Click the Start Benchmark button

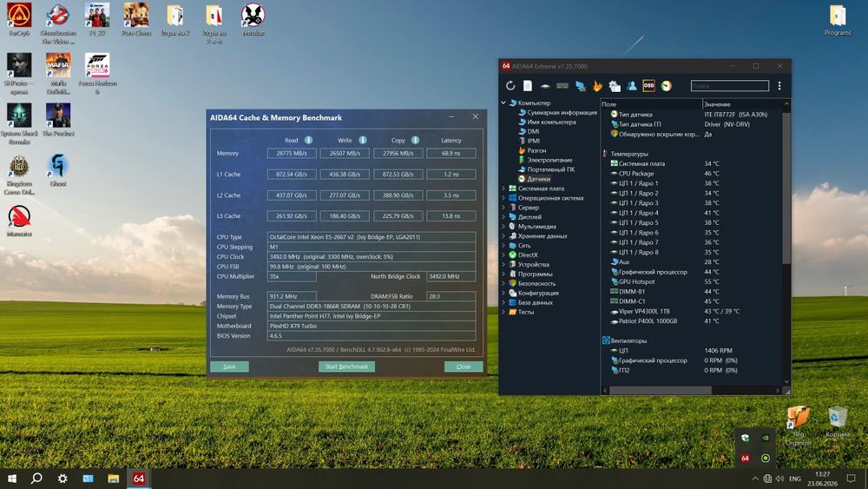pos(346,367)
